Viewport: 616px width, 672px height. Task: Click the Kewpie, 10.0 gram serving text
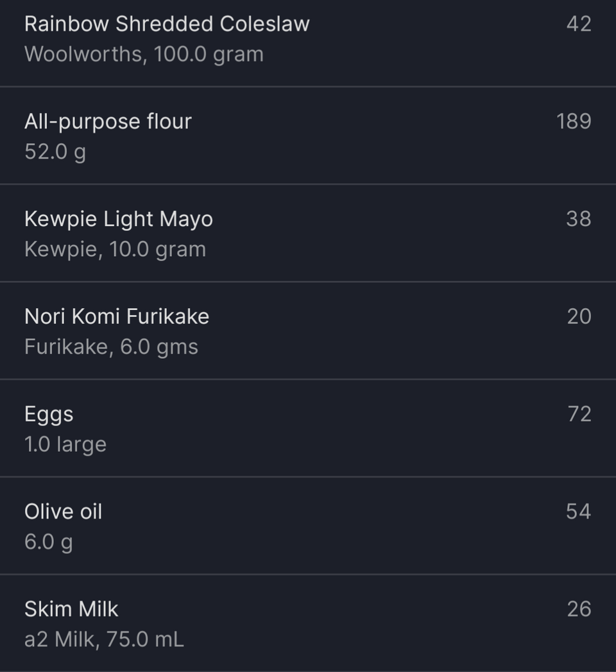(116, 250)
